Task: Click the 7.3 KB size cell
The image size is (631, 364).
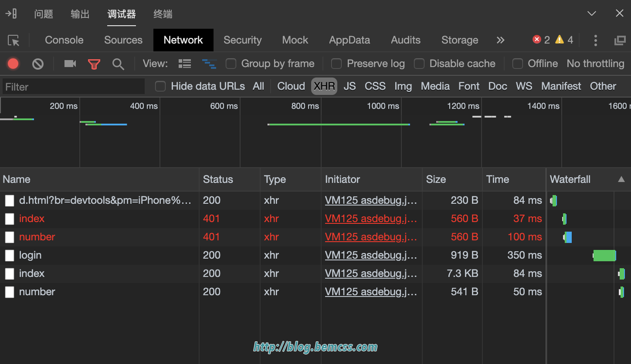Action: 462,273
